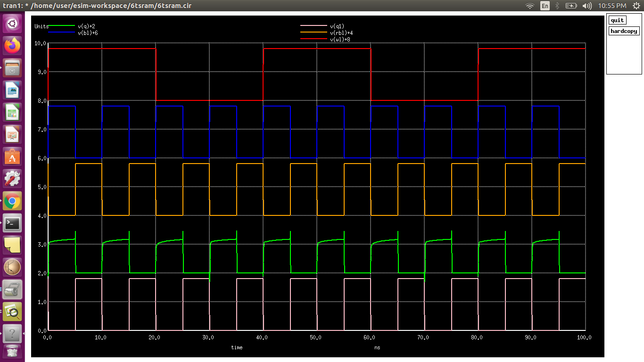644x362 pixels.
Task: Click the hardcopy button
Action: [x=624, y=31]
